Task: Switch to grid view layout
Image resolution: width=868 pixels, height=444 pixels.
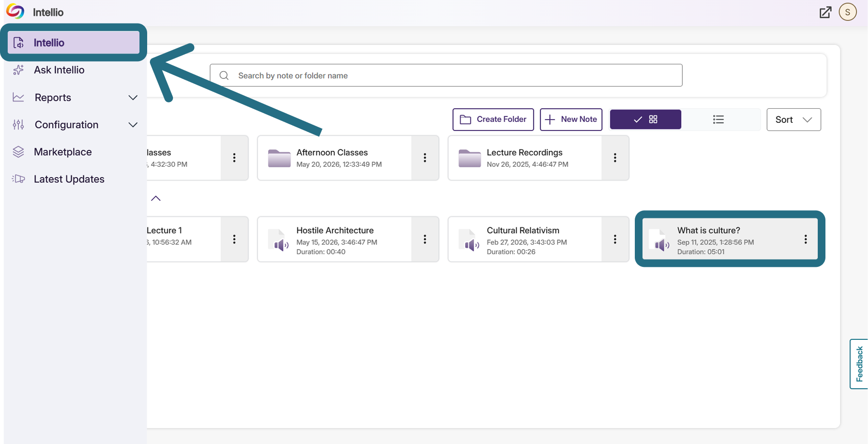Action: [645, 120]
